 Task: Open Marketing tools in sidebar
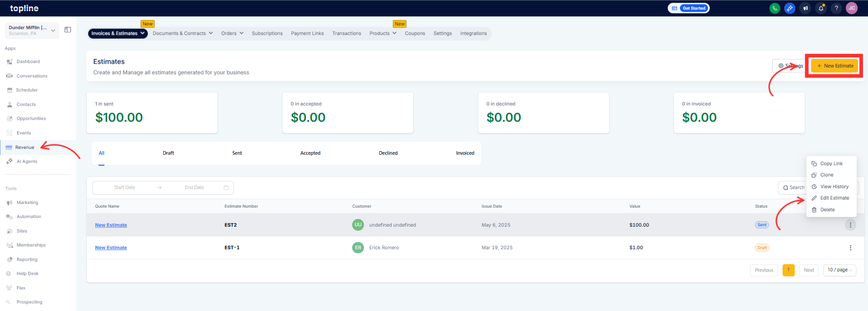(x=27, y=203)
